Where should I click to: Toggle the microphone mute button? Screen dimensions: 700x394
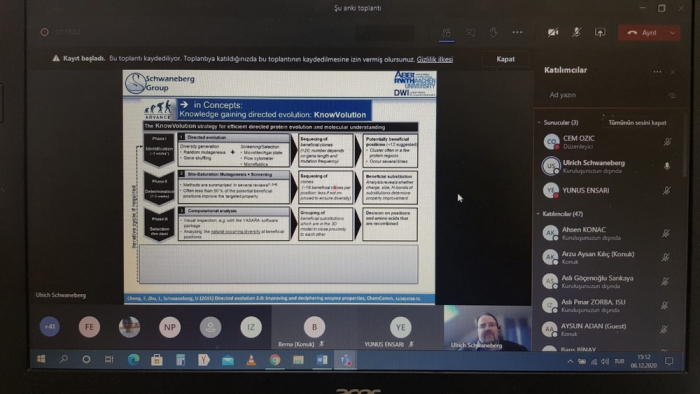point(576,33)
